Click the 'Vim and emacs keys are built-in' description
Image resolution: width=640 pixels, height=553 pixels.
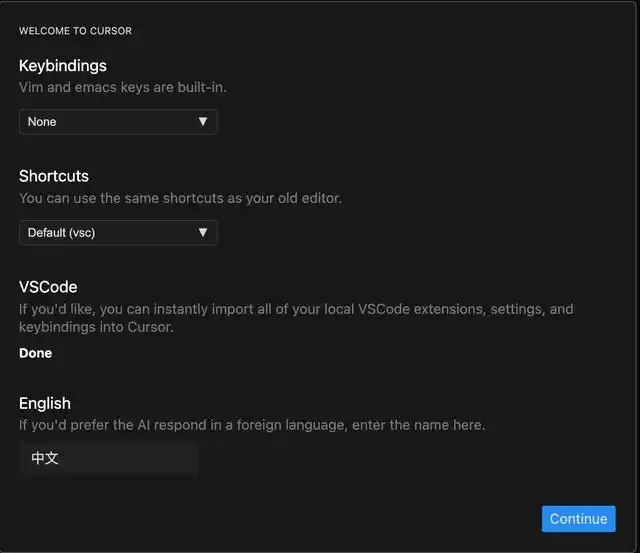point(123,87)
